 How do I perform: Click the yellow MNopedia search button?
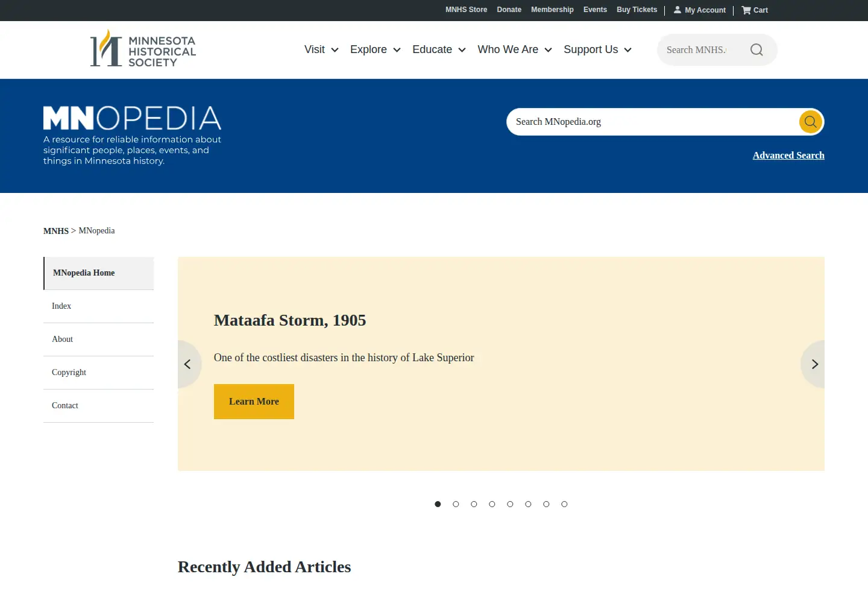(x=811, y=122)
